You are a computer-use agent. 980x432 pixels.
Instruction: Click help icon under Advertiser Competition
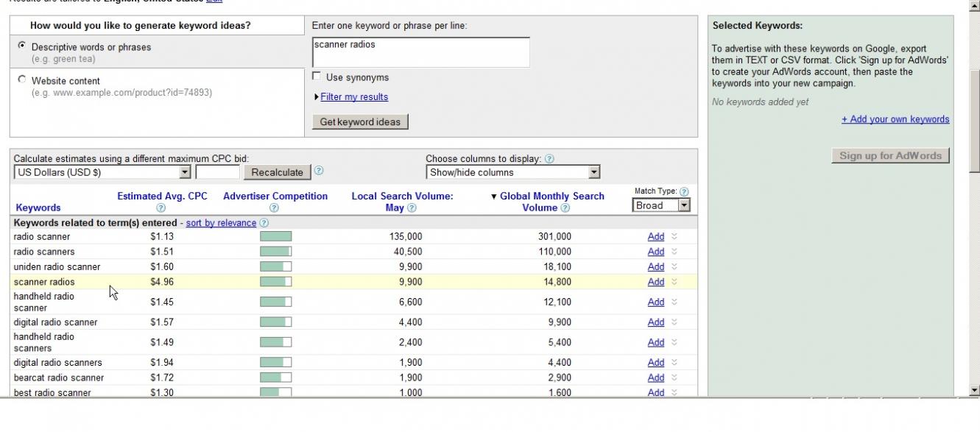click(x=275, y=208)
